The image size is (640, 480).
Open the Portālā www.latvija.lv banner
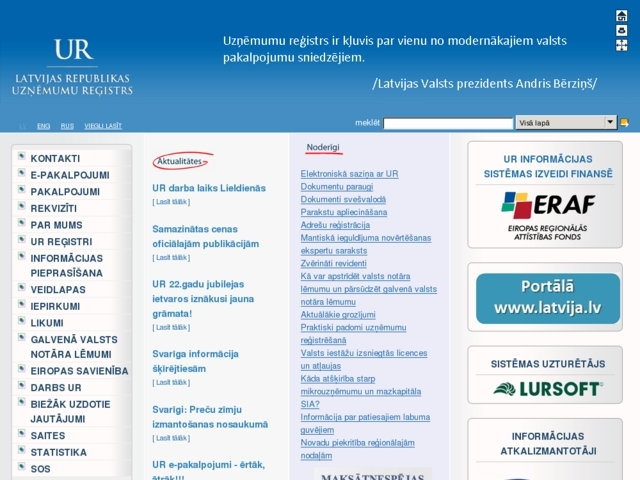[548, 298]
